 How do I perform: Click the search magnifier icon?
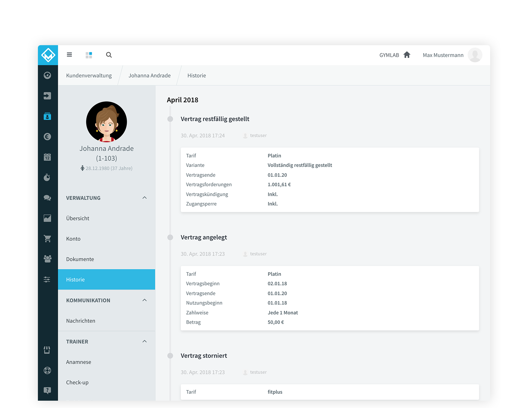coord(109,55)
